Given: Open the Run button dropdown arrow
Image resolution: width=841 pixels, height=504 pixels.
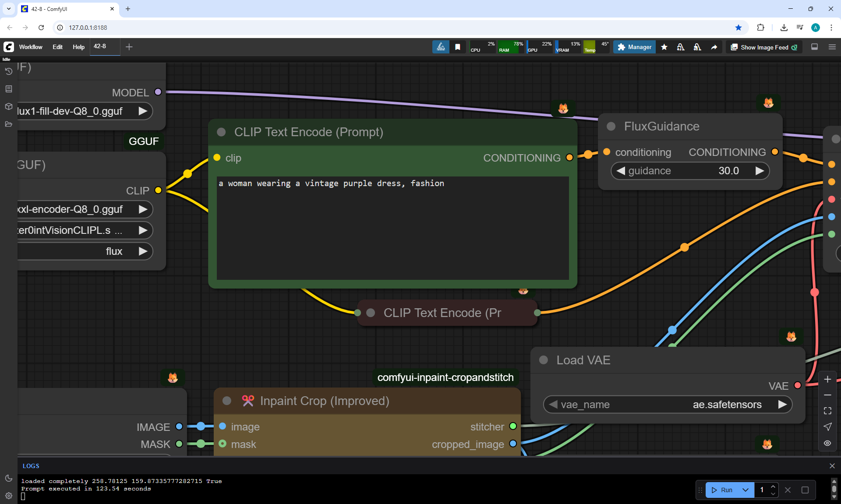Looking at the screenshot, I should [x=745, y=490].
